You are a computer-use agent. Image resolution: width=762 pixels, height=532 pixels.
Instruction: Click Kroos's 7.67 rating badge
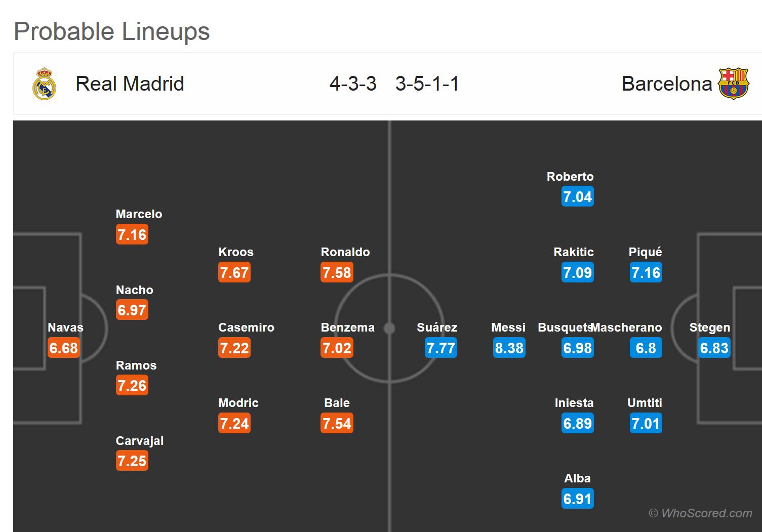pyautogui.click(x=234, y=273)
